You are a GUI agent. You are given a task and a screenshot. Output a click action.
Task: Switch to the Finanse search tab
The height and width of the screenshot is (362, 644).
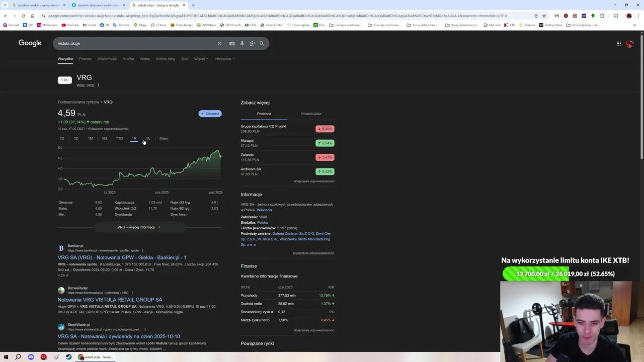[x=85, y=59]
